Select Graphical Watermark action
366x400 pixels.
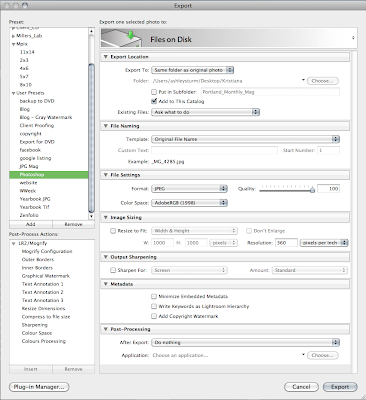(x=46, y=276)
